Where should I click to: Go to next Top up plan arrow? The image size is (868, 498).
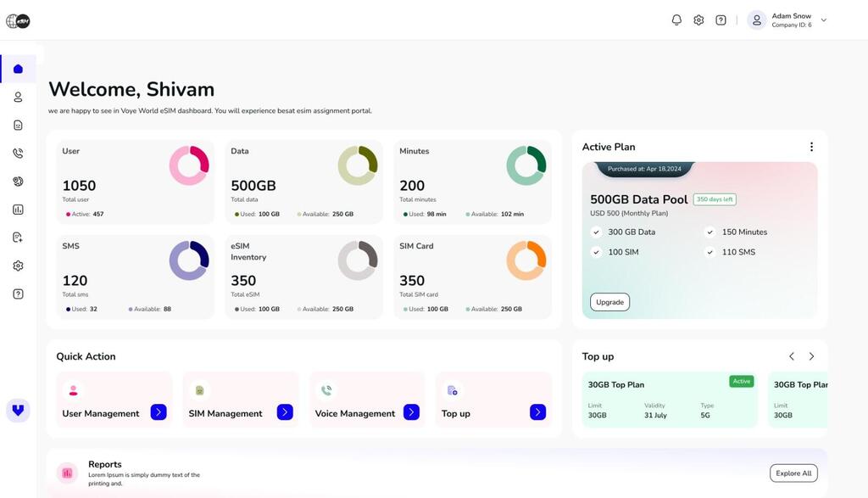tap(811, 356)
